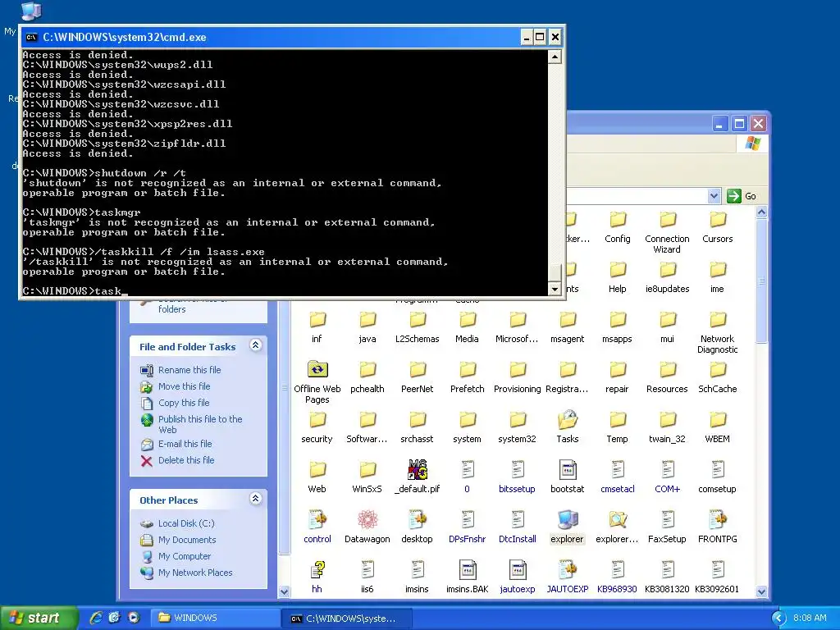Screen dimensions: 840x630
Task: Go to My Computer place
Action: pyautogui.click(x=185, y=557)
